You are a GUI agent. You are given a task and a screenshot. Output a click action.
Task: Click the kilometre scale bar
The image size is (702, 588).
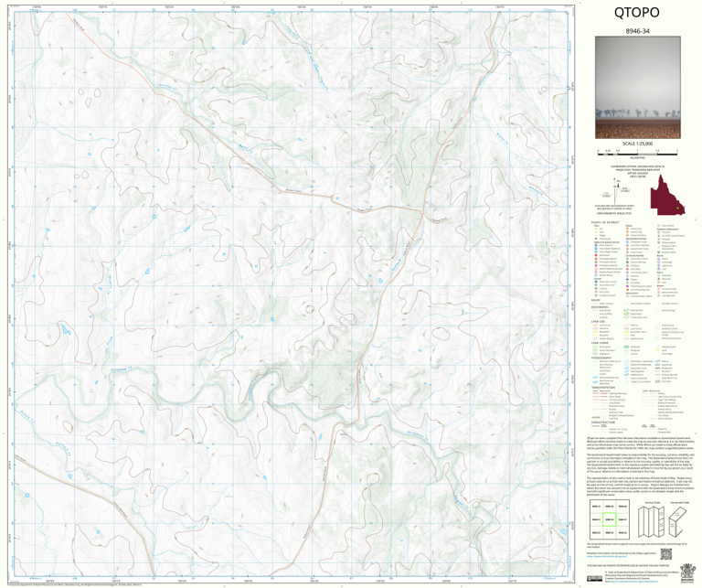637,153
